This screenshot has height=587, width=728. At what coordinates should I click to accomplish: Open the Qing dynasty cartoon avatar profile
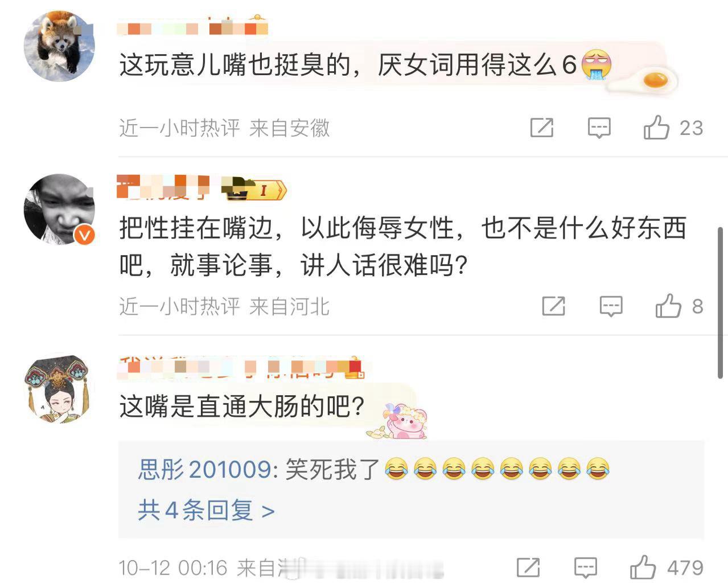59,388
